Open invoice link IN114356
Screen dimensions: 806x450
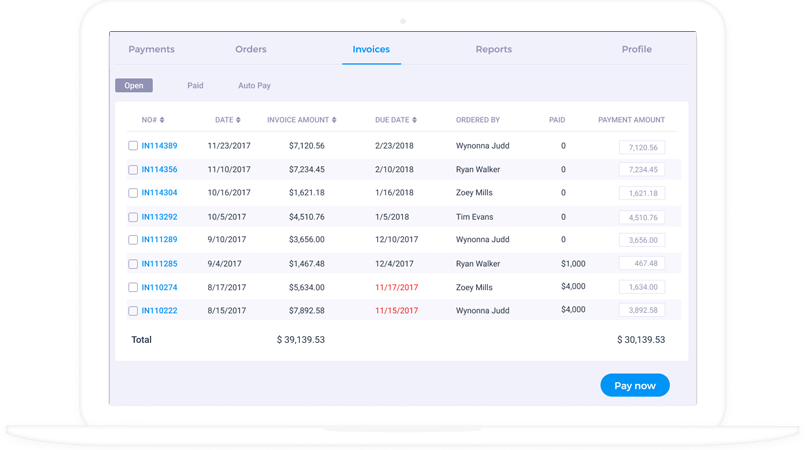pyautogui.click(x=159, y=170)
